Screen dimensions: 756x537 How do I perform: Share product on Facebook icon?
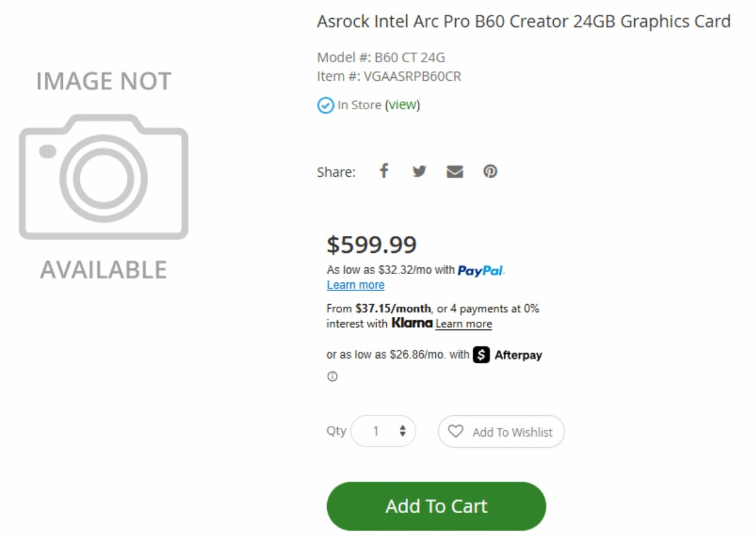384,171
